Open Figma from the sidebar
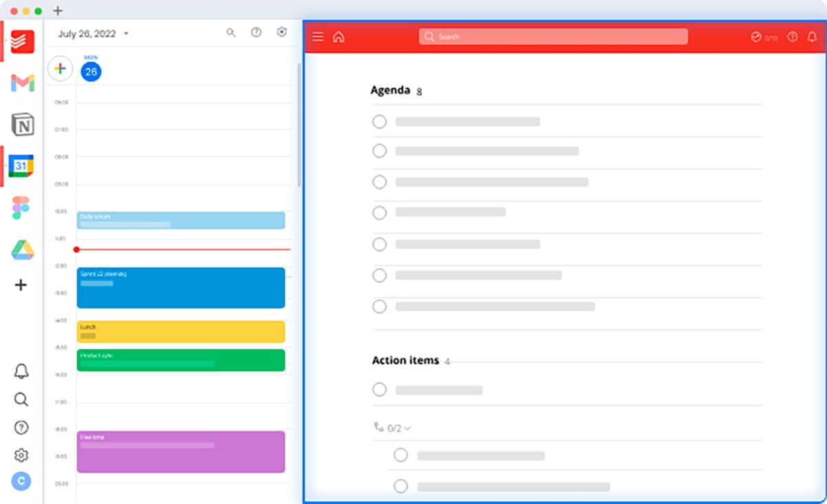The image size is (827, 504). [21, 207]
